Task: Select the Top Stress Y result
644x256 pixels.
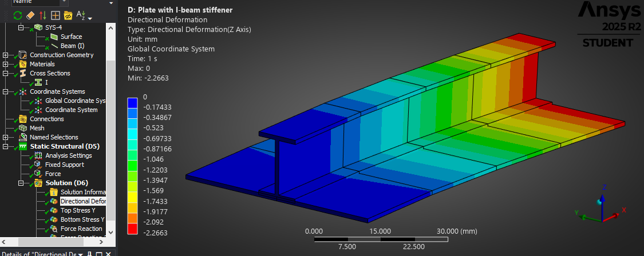Action: pyautogui.click(x=78, y=210)
